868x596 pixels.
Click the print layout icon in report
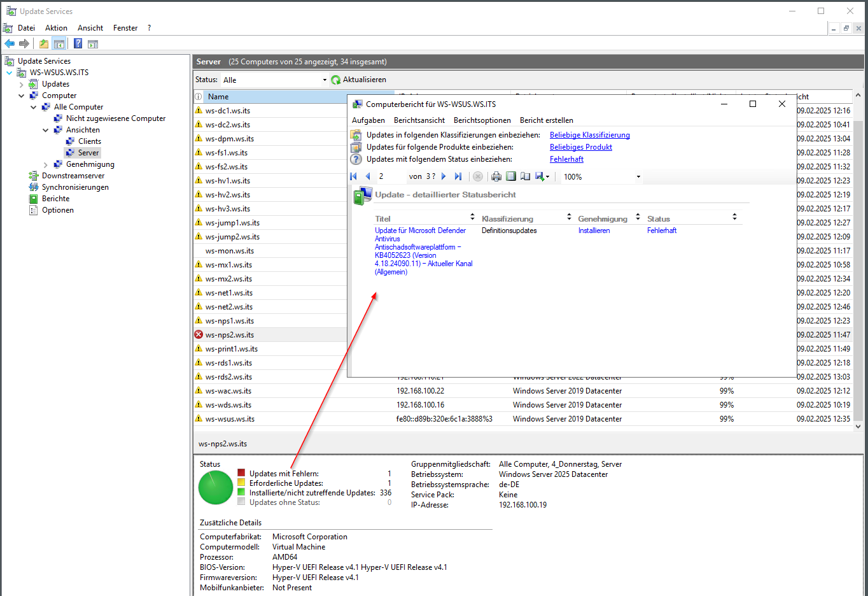coord(510,176)
